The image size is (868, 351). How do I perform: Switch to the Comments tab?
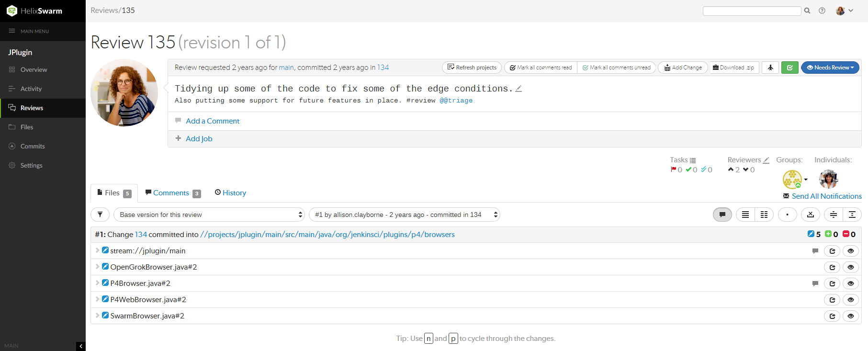[173, 193]
